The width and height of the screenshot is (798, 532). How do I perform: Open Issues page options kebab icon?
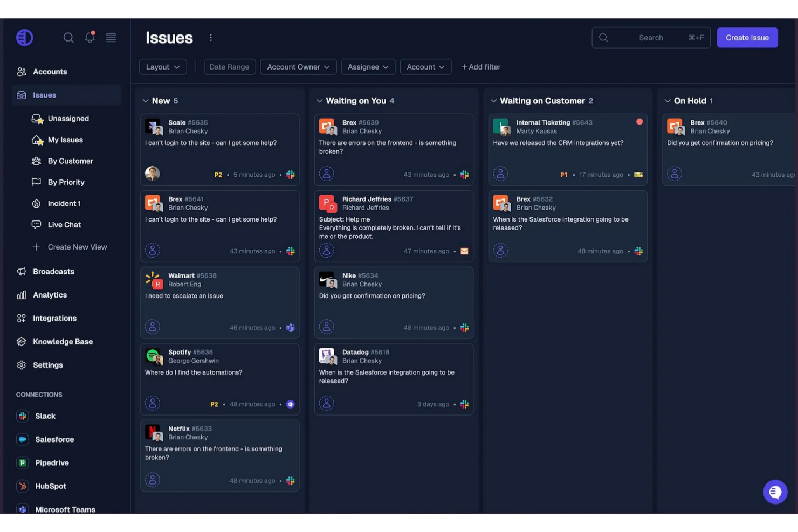(x=211, y=38)
